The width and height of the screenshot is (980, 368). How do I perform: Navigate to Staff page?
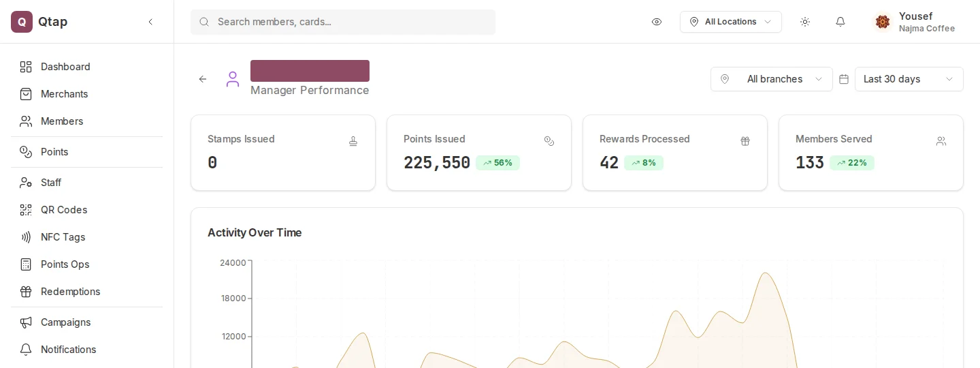click(87, 183)
